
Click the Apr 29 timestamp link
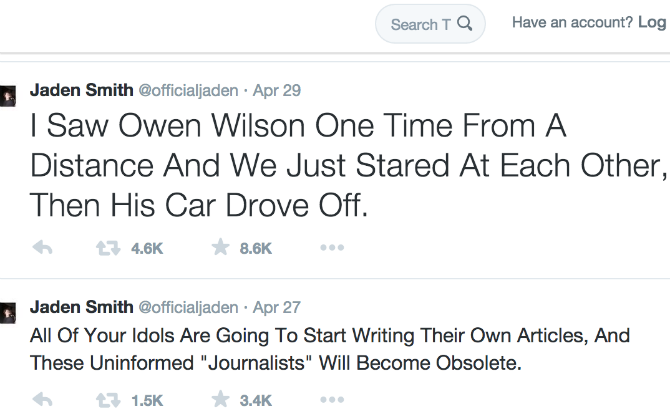(x=276, y=90)
